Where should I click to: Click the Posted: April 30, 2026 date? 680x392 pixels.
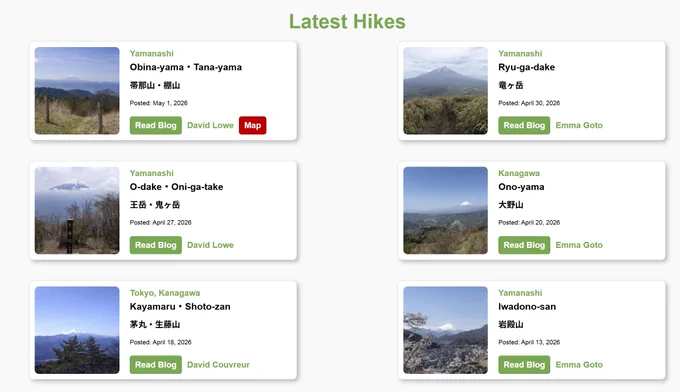point(529,103)
